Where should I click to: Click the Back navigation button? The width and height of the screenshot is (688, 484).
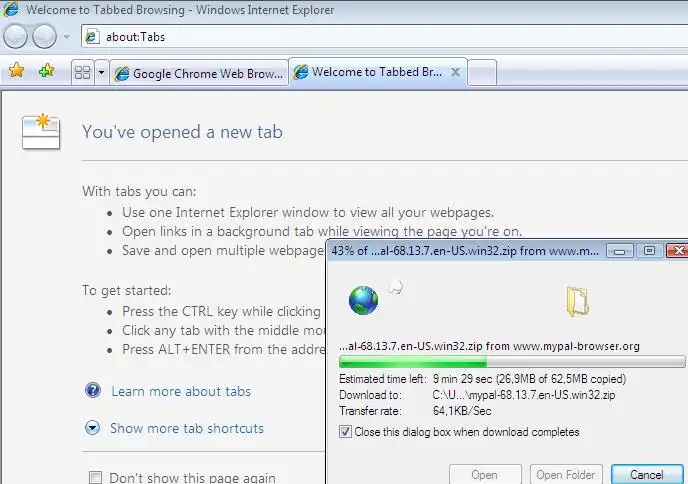pos(16,36)
